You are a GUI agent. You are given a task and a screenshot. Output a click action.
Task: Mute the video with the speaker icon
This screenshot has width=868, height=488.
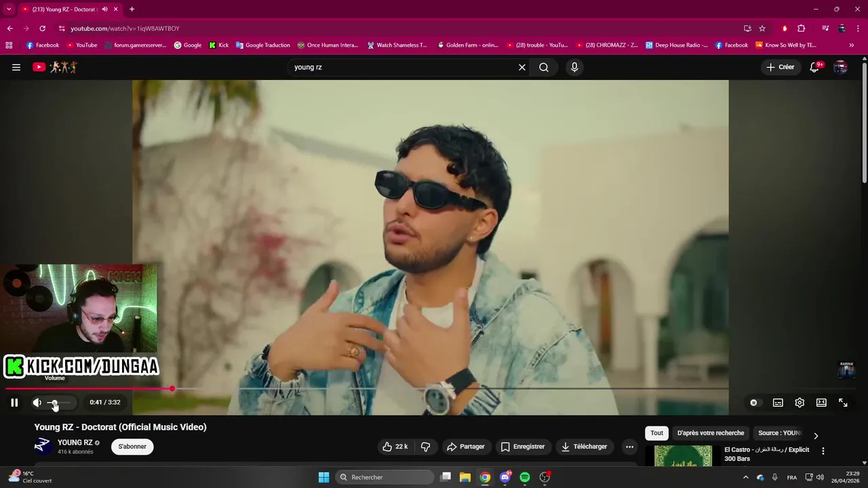(37, 403)
